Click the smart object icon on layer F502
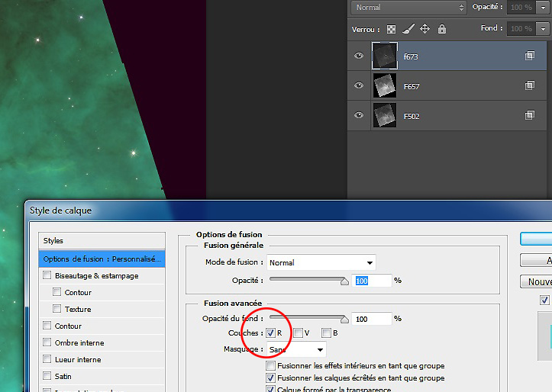This screenshot has height=392, width=552. (529, 115)
